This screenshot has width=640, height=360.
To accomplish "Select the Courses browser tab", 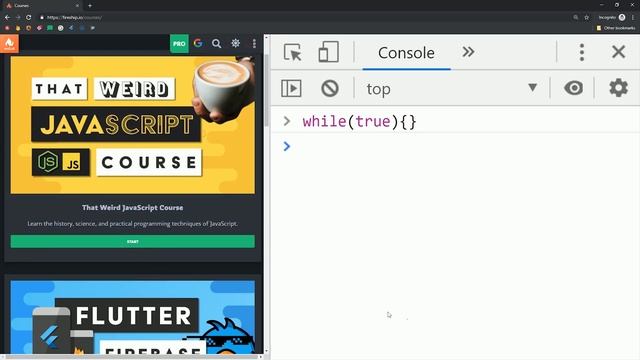I will pyautogui.click(x=42, y=6).
